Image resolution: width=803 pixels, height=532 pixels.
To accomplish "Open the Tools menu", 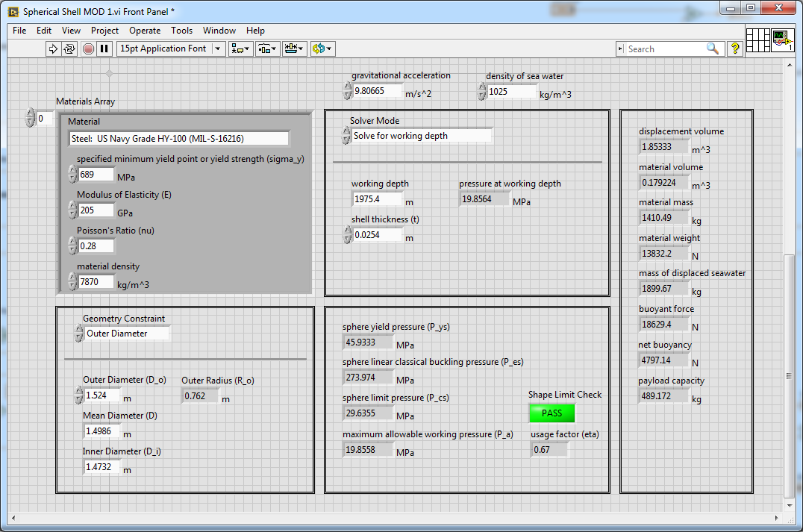I will tap(181, 31).
